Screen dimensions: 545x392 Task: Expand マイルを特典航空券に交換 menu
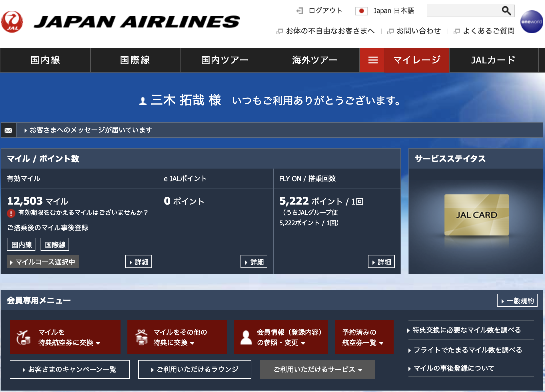point(65,337)
